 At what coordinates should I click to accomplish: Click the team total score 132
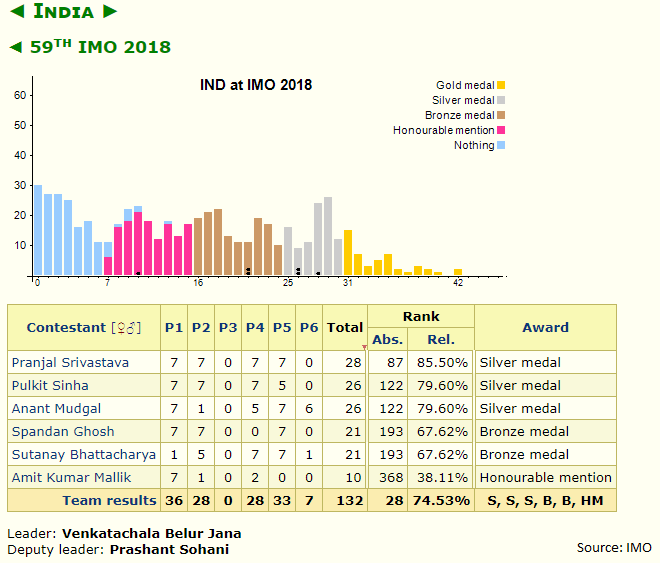click(350, 500)
